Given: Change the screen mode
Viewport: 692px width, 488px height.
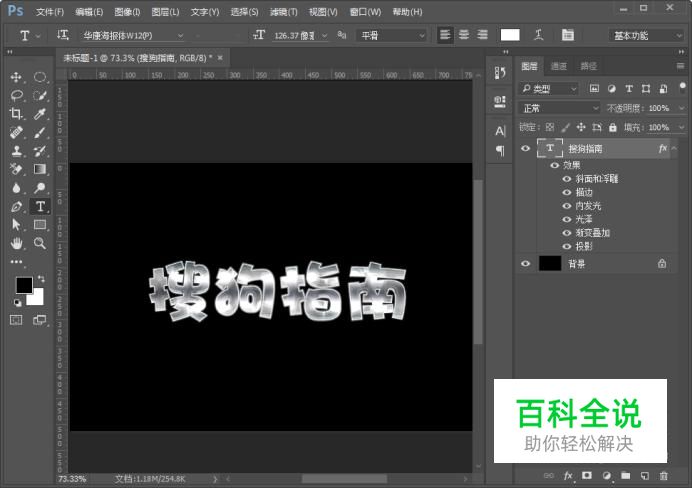Looking at the screenshot, I should [x=40, y=320].
